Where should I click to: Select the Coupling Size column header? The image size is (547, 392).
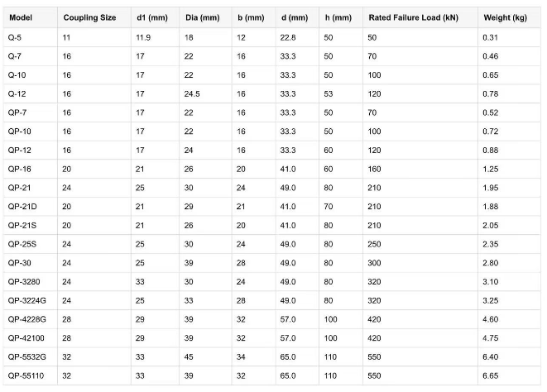(x=89, y=17)
